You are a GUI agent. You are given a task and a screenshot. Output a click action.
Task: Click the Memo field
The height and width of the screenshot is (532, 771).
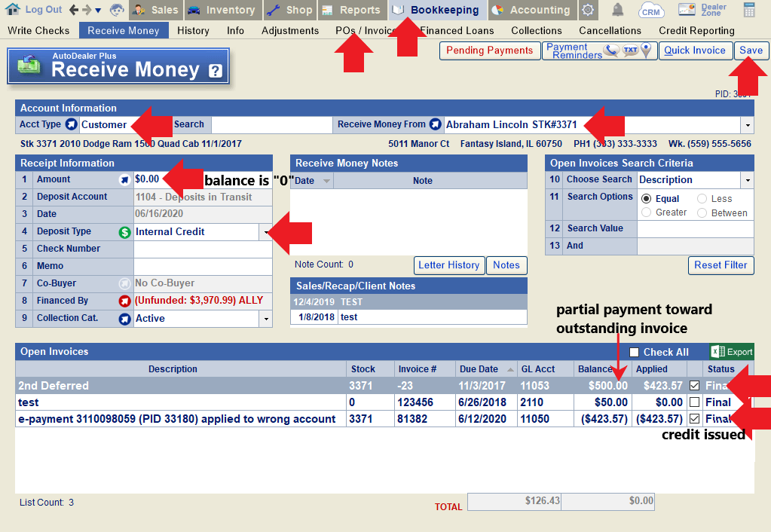pyautogui.click(x=203, y=267)
